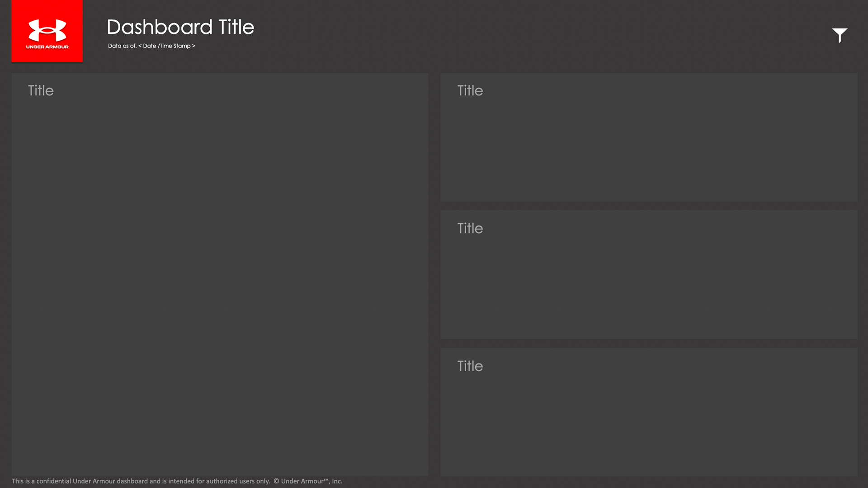The height and width of the screenshot is (488, 868).
Task: Click the Under Armour logo emblem
Action: pyautogui.click(x=47, y=30)
